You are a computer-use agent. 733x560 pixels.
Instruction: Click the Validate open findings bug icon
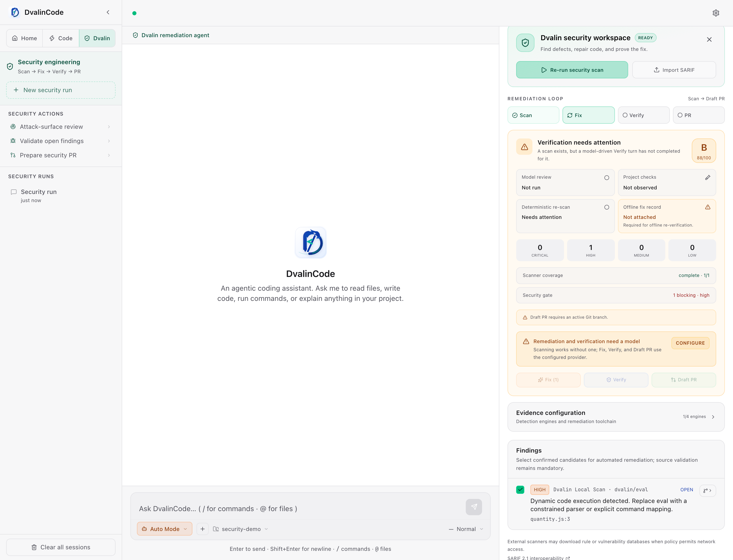13,141
